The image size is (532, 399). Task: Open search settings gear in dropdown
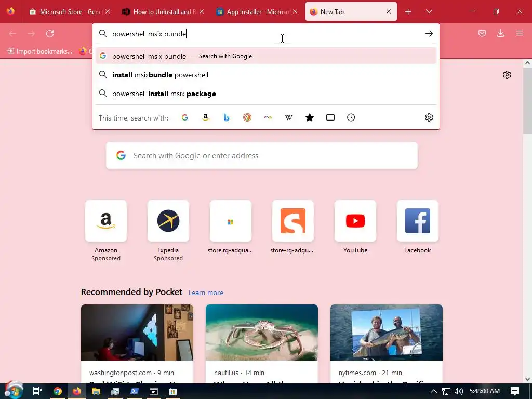pyautogui.click(x=429, y=117)
